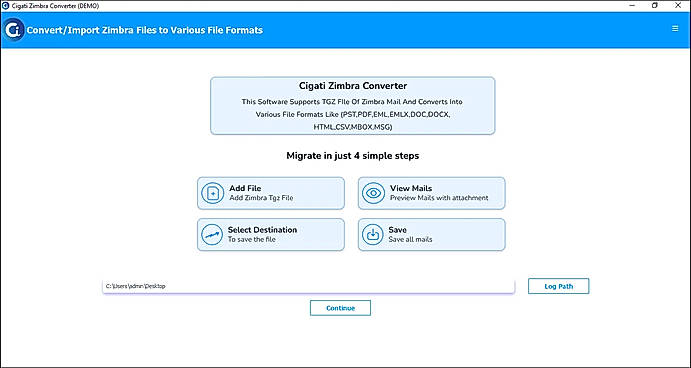Click the Continue button

[340, 308]
